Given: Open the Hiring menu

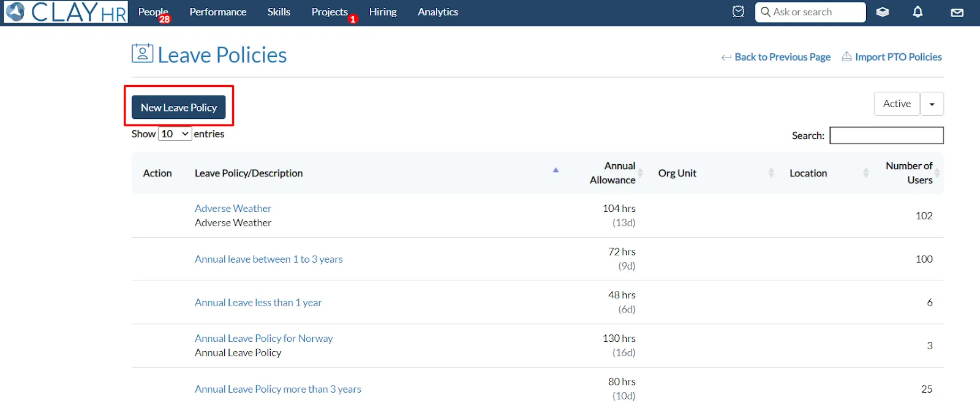Looking at the screenshot, I should point(383,12).
